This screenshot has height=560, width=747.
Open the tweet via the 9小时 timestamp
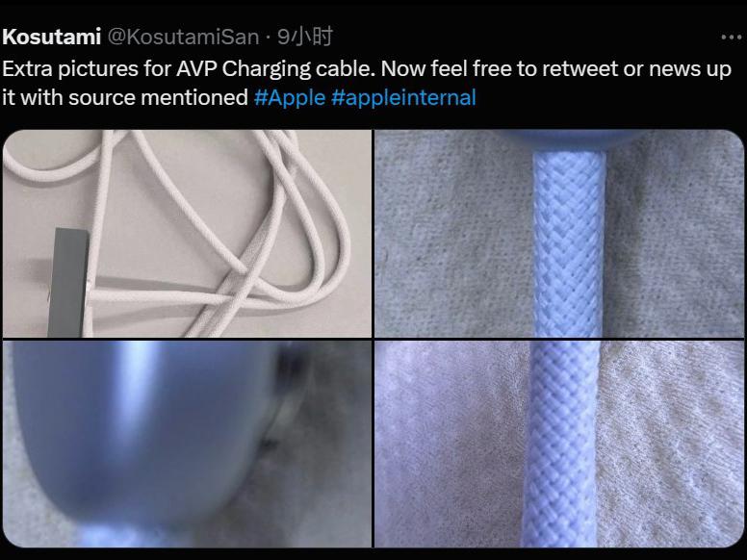[x=305, y=37]
